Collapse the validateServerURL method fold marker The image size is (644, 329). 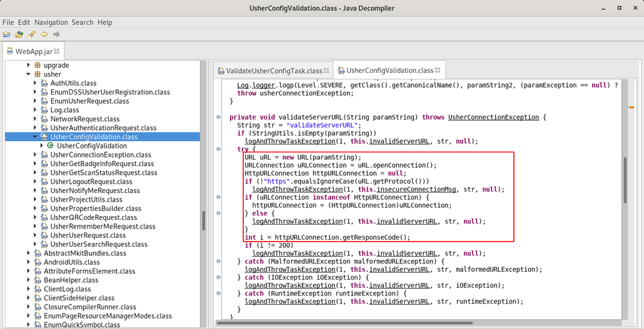pos(218,118)
